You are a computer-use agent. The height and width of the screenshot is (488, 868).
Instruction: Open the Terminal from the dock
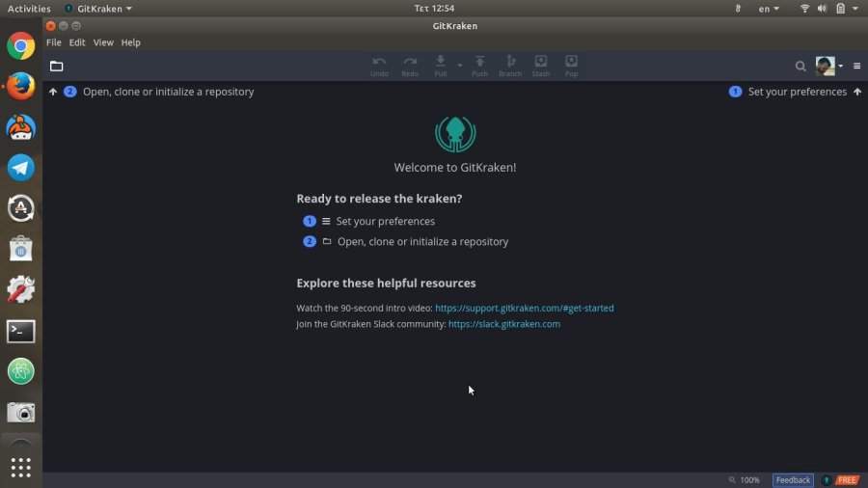click(21, 332)
